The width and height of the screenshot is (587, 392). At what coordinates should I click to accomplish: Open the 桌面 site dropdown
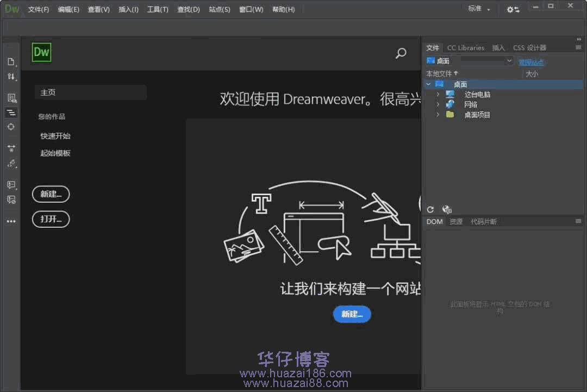[x=470, y=61]
